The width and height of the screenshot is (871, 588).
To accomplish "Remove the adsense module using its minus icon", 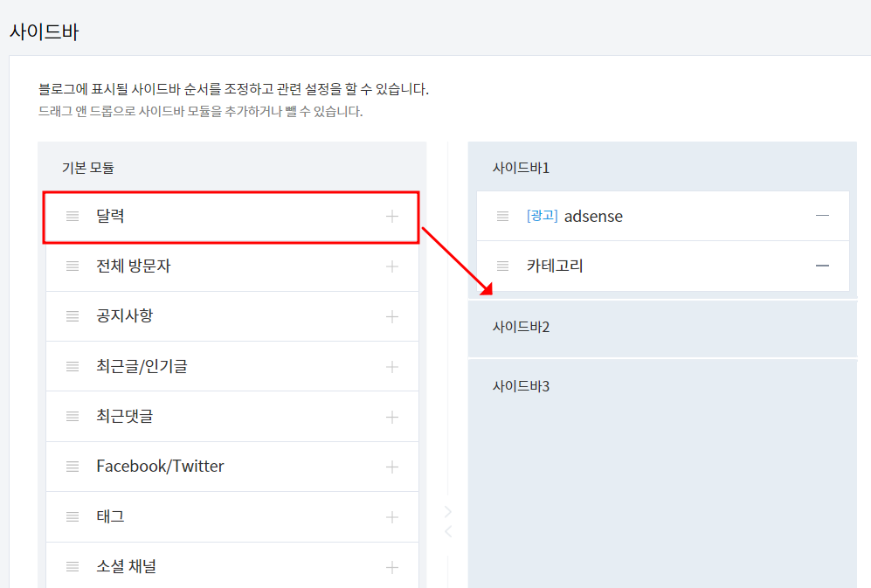I will (x=822, y=216).
